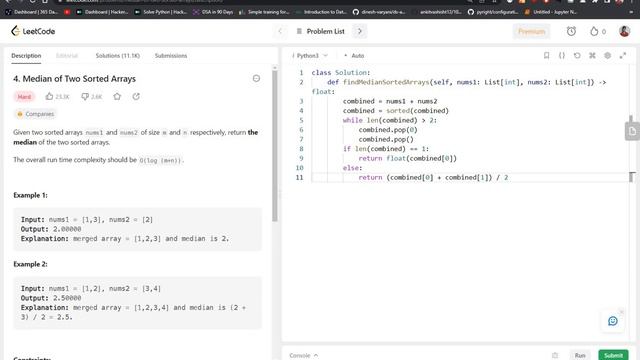The image size is (640, 360).
Task: Open editor keyboard shortcuts icon
Action: [592, 56]
